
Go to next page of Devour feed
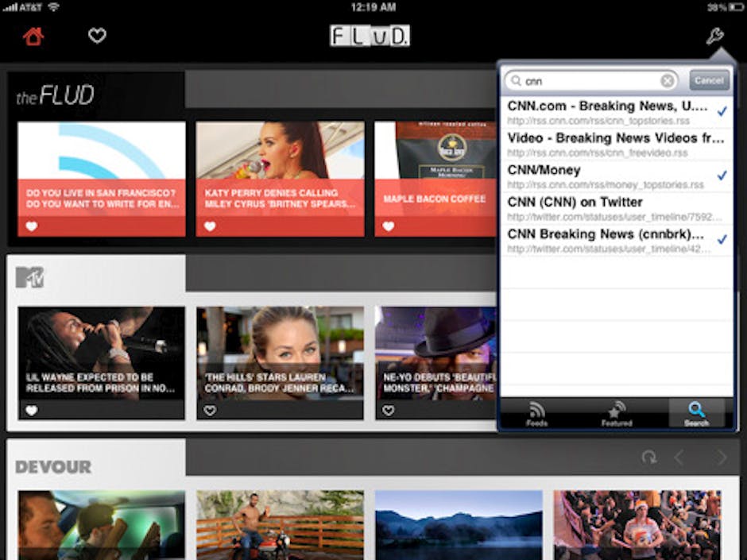tap(722, 458)
